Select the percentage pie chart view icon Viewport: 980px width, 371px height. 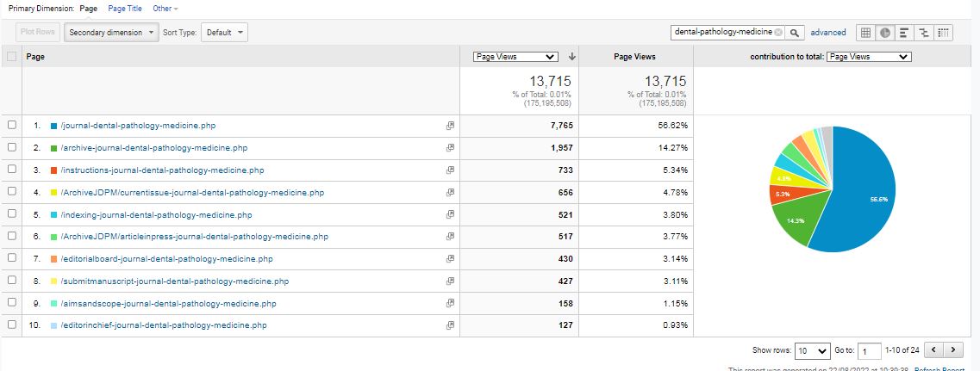click(884, 33)
